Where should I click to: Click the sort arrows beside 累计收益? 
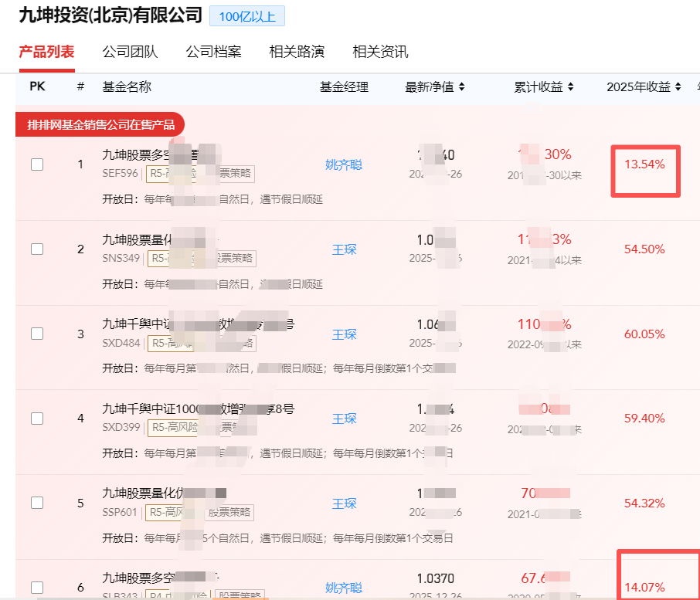570,87
